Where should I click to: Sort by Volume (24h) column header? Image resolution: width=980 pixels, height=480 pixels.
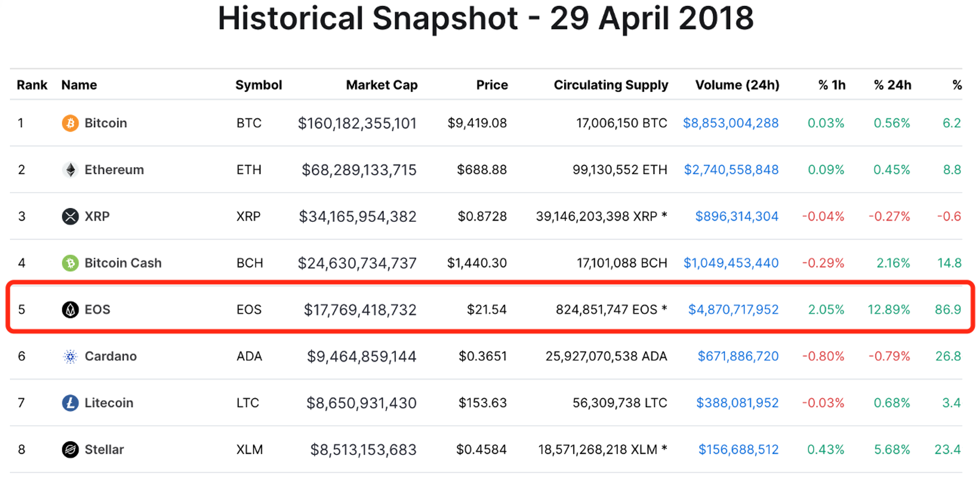737,85
